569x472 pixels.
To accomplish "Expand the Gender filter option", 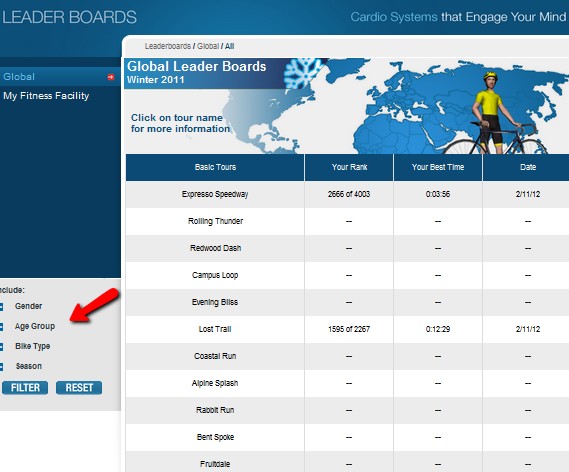I will click(1, 307).
